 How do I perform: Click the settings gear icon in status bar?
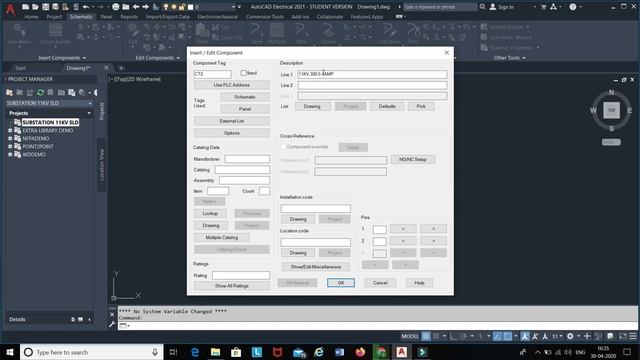tap(570, 336)
